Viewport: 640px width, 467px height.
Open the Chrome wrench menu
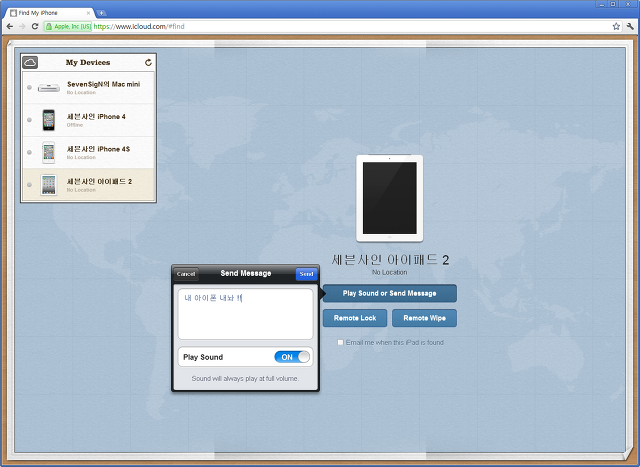(x=630, y=27)
